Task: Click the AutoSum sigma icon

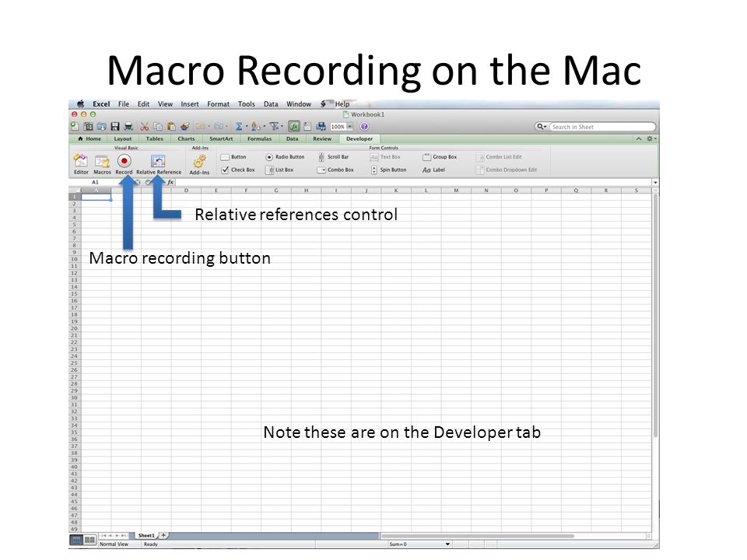Action: (x=239, y=127)
